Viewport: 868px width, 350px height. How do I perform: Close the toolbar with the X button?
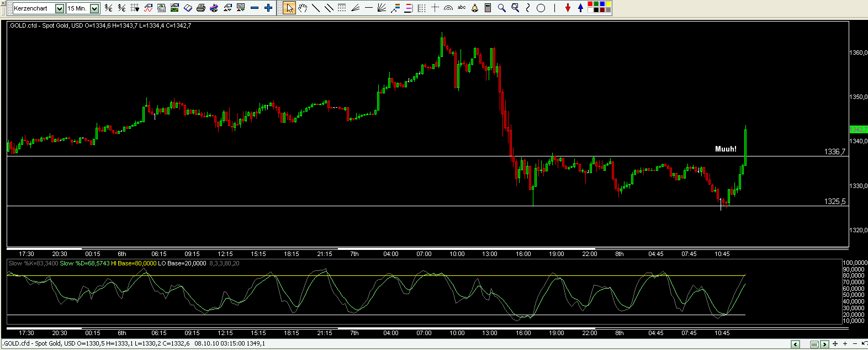(x=3, y=3)
